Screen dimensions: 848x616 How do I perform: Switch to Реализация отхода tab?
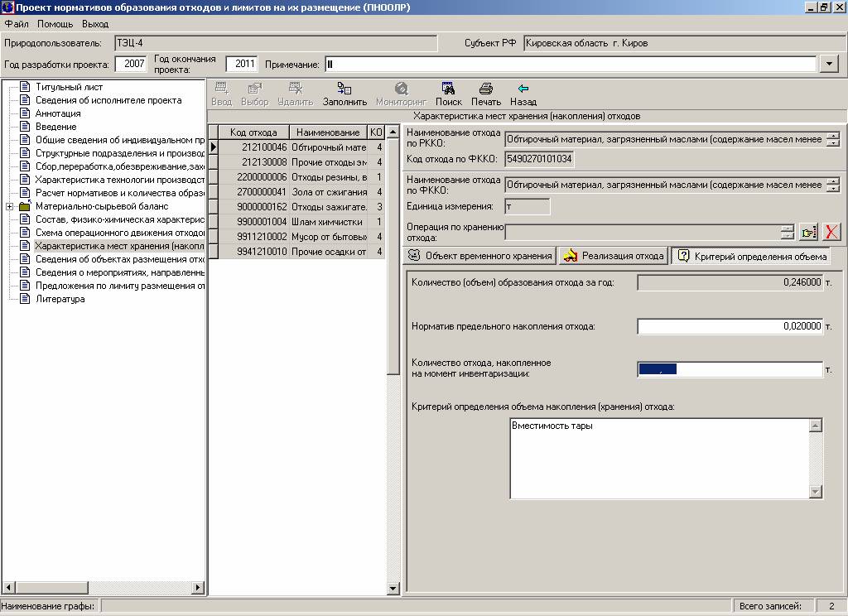(614, 256)
